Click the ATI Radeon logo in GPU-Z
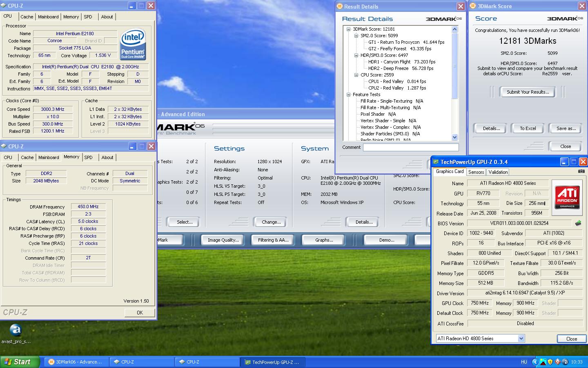Viewport: 588px width, 368px height. point(567,196)
